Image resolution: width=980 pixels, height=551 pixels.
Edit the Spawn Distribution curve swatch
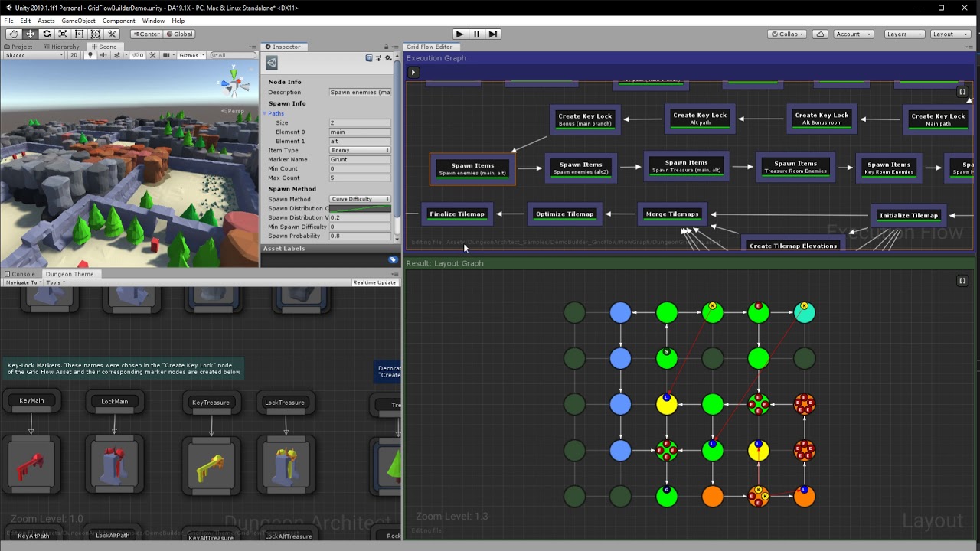(x=360, y=208)
